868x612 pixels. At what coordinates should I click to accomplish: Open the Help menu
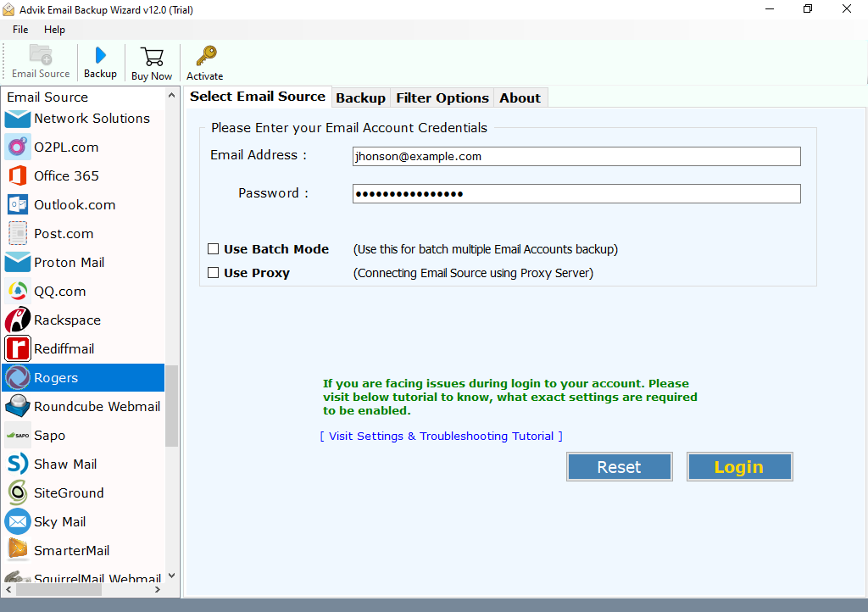pyautogui.click(x=54, y=30)
